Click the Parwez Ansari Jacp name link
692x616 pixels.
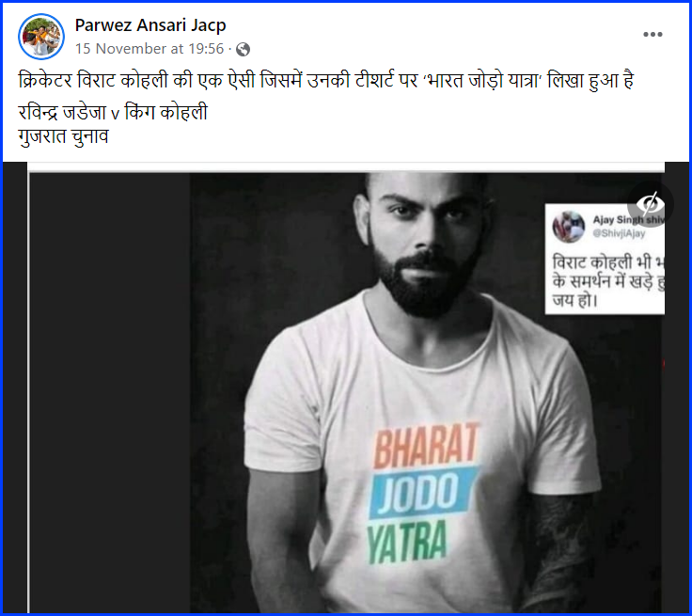coord(150,25)
